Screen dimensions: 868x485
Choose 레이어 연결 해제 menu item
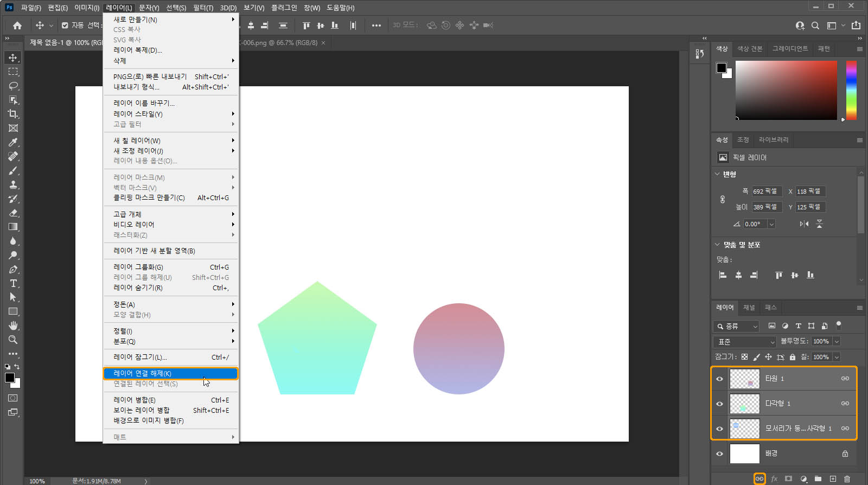coord(170,373)
